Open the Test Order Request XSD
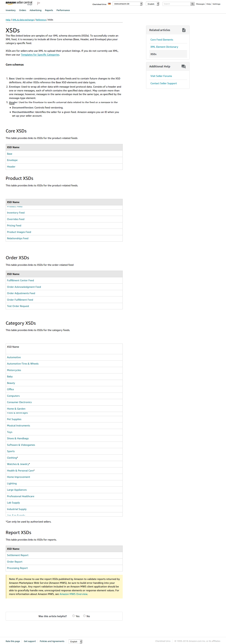 pyautogui.click(x=18, y=306)
